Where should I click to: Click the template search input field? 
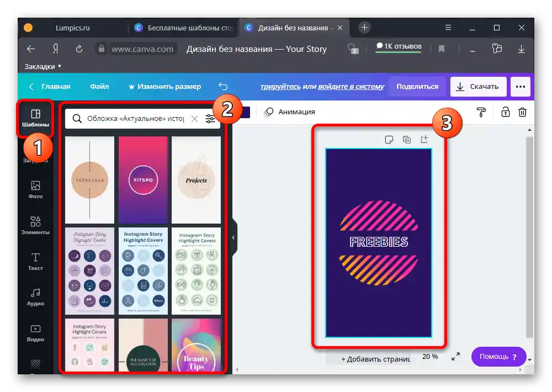pos(136,119)
